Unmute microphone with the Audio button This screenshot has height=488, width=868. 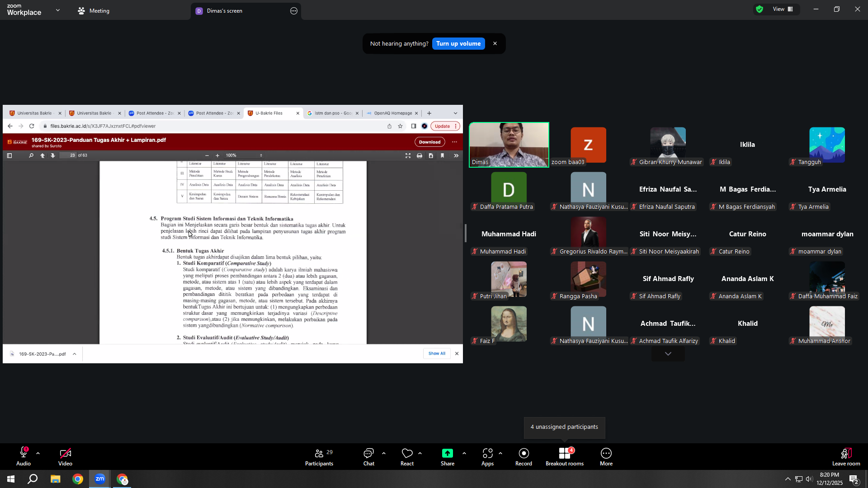24,456
